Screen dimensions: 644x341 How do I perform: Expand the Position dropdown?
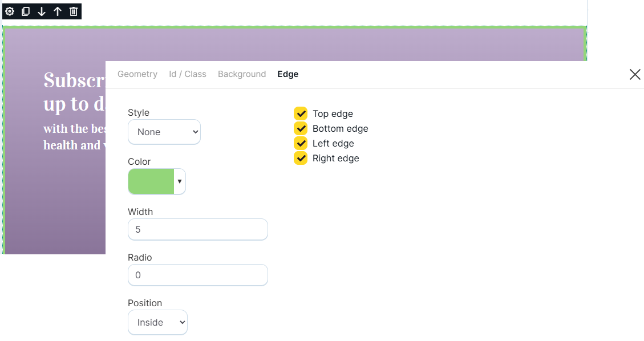(x=157, y=322)
